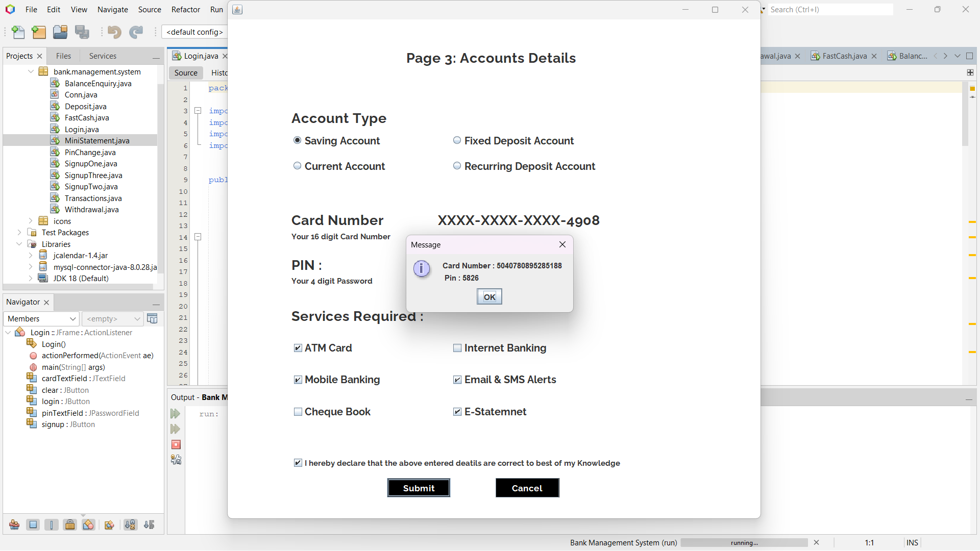Click the Submit button
Viewport: 980px width, 551px height.
point(419,488)
